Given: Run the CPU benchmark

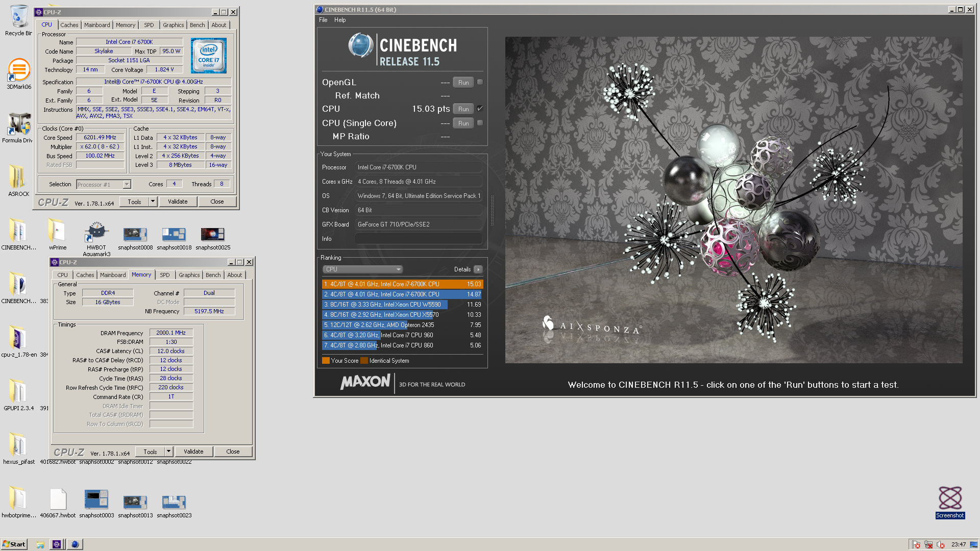Looking at the screenshot, I should click(463, 109).
